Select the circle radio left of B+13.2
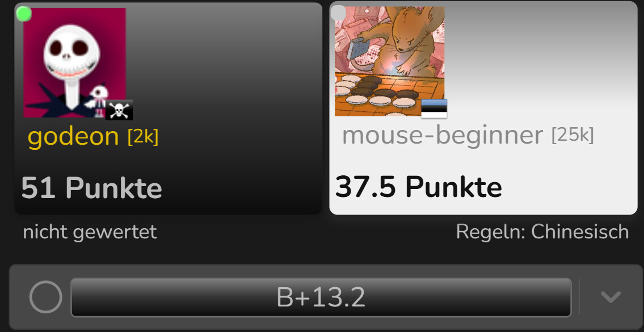Viewport: 644px width, 332px height. tap(45, 297)
